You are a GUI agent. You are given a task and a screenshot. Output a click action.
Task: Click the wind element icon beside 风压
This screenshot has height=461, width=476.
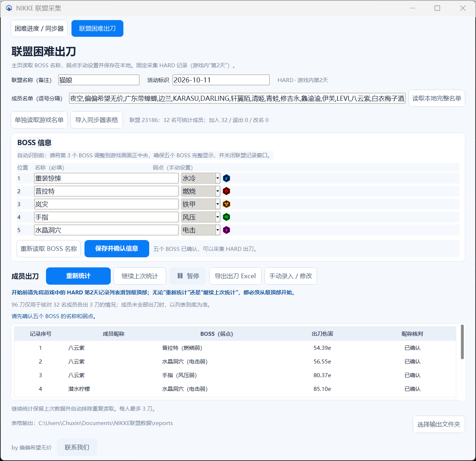pos(226,217)
